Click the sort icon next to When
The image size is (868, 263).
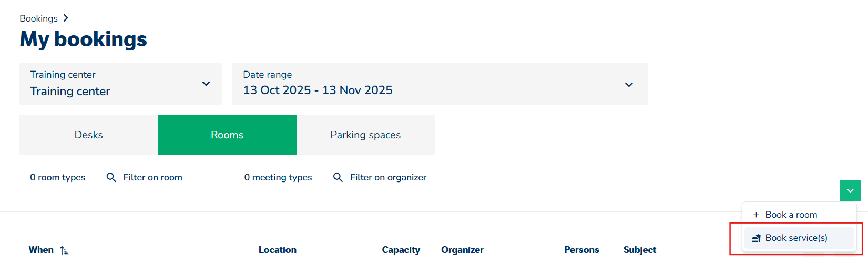64,251
